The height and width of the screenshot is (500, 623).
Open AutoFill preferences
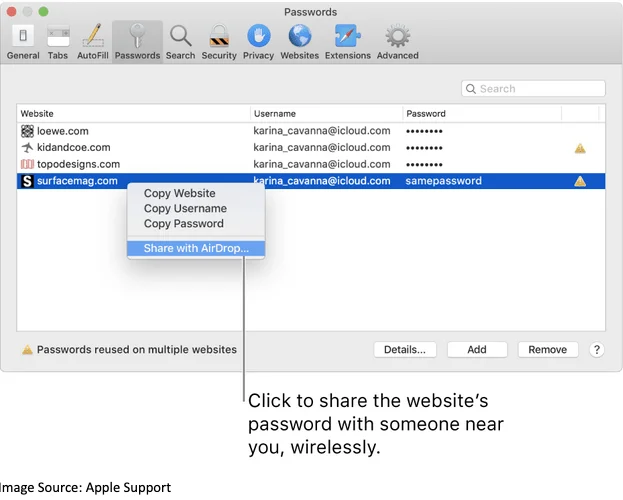(93, 41)
